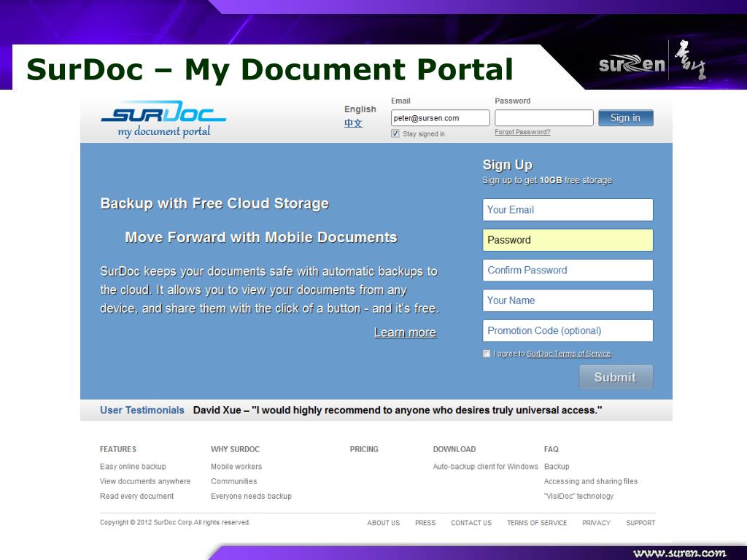Click ABOUT US in the footer
Screen dimensions: 747x560
(384, 522)
